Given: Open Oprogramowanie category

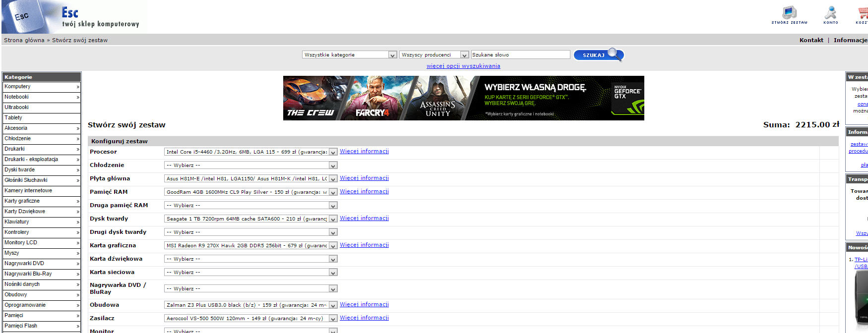Looking at the screenshot, I should (42, 305).
